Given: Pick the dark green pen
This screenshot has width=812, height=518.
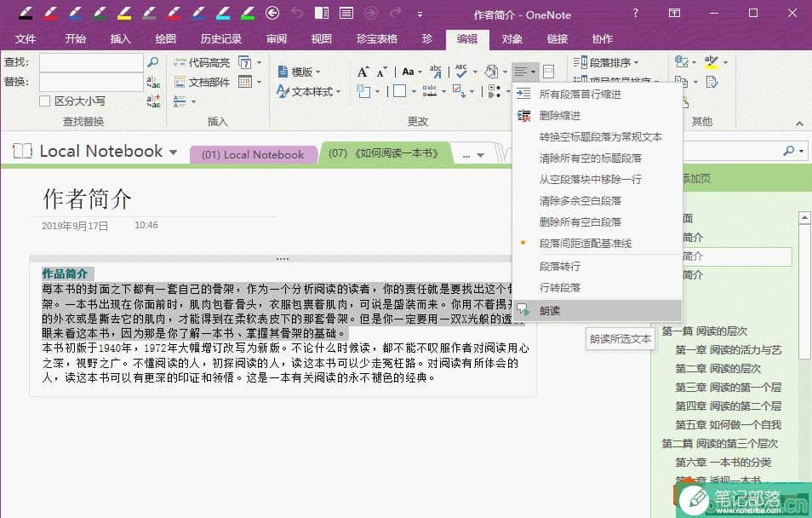Looking at the screenshot, I should [100, 13].
